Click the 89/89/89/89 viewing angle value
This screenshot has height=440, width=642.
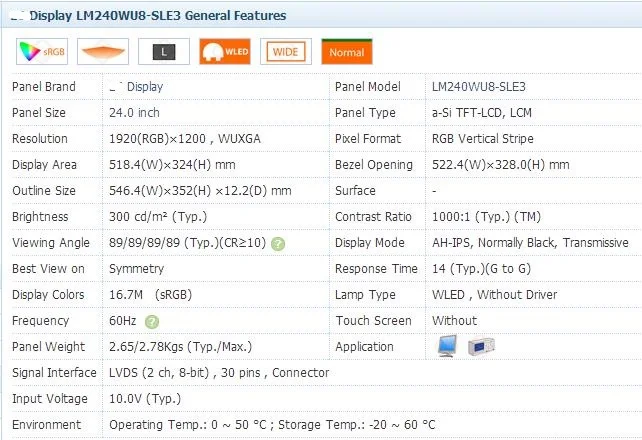[x=188, y=243]
